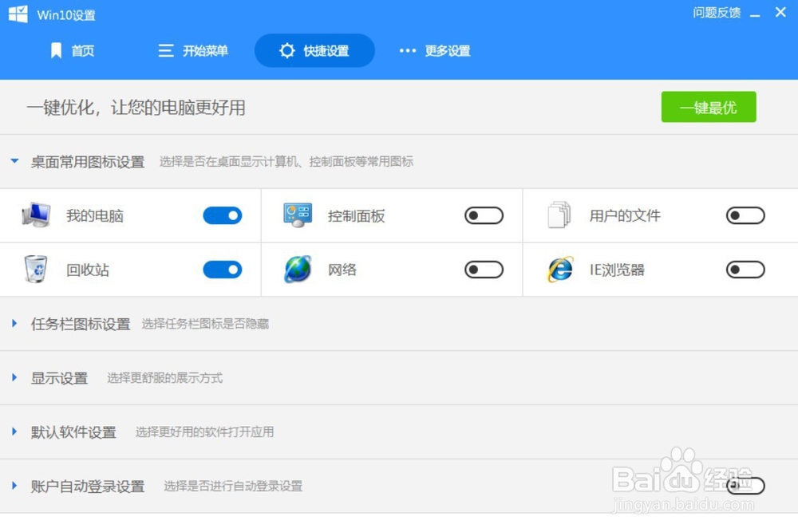Click the IE浏览器 icon
Screen dimensions: 798x532
[x=560, y=269]
